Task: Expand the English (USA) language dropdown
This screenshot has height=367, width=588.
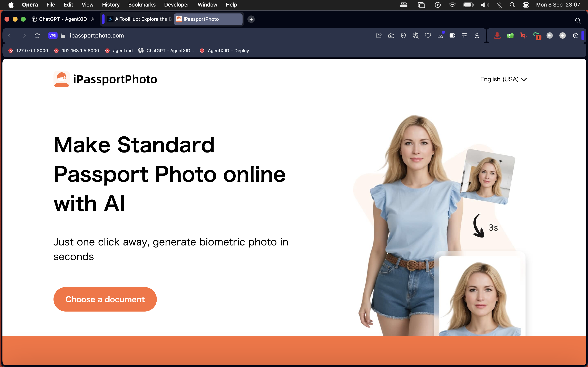Action: point(503,79)
